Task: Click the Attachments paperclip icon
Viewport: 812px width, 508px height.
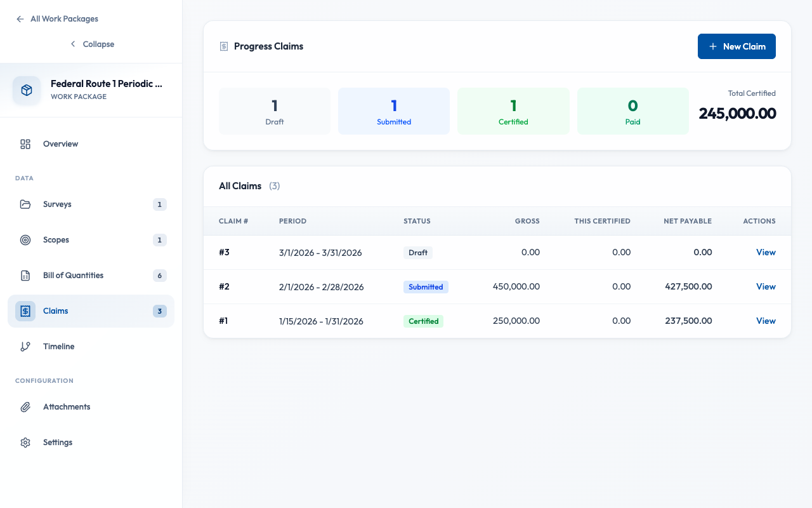Action: pos(25,407)
